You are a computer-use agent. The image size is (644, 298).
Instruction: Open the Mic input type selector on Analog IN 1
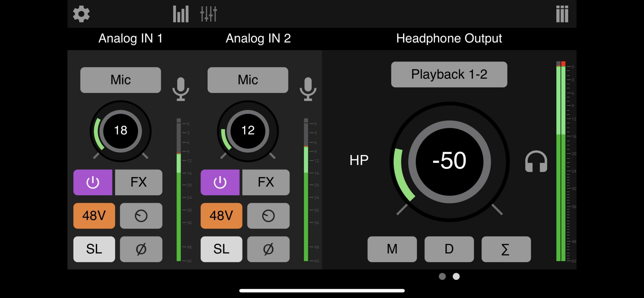[120, 80]
